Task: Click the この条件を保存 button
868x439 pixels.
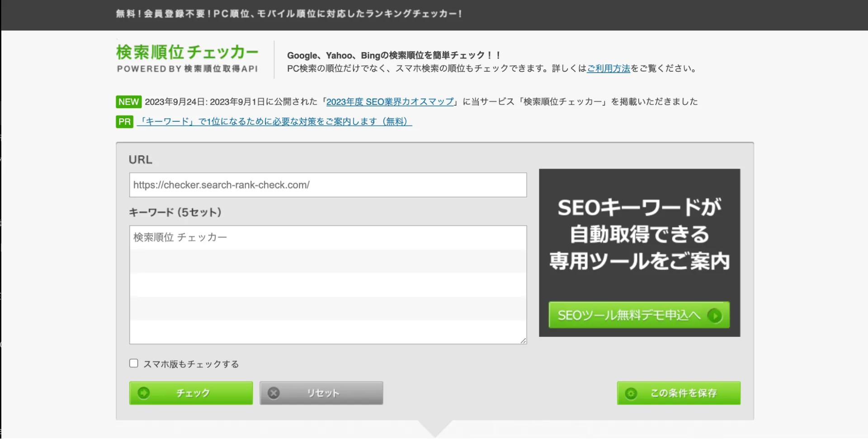Action: point(679,393)
